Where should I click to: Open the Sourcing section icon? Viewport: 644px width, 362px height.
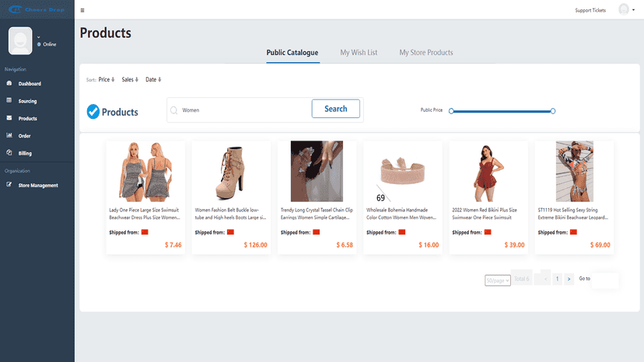coord(9,100)
